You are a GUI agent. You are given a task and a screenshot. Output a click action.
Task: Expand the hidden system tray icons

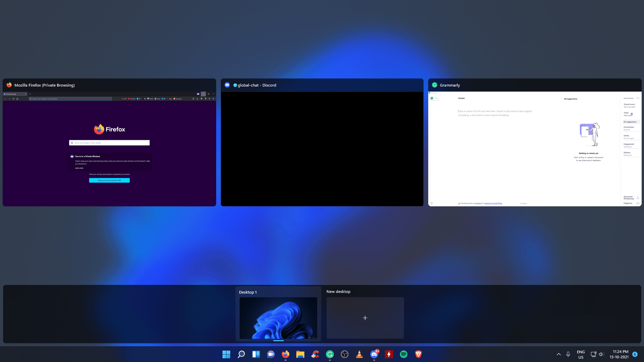pos(558,354)
